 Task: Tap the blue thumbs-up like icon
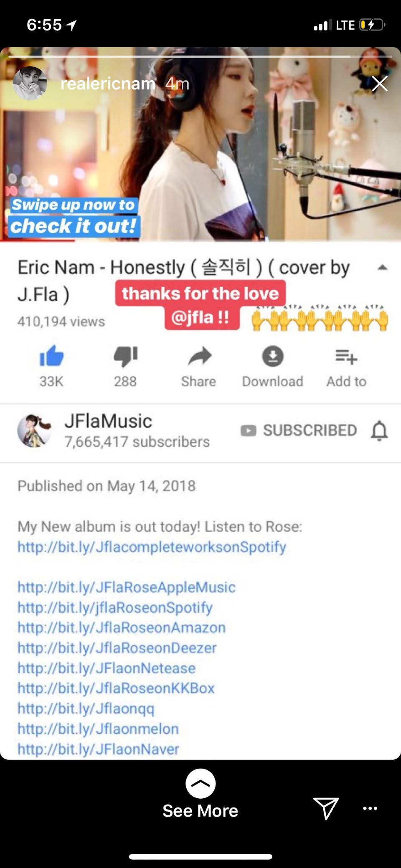tap(51, 356)
